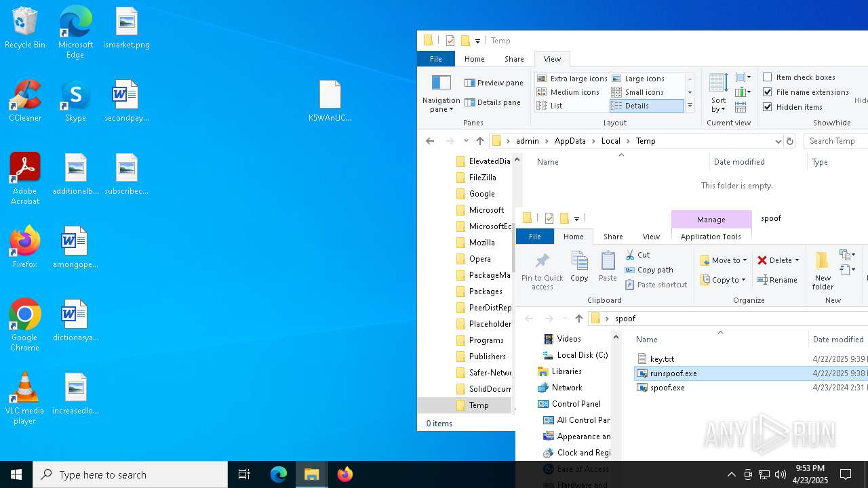Choose the Small icons layout
868x488 pixels.
pos(637,92)
